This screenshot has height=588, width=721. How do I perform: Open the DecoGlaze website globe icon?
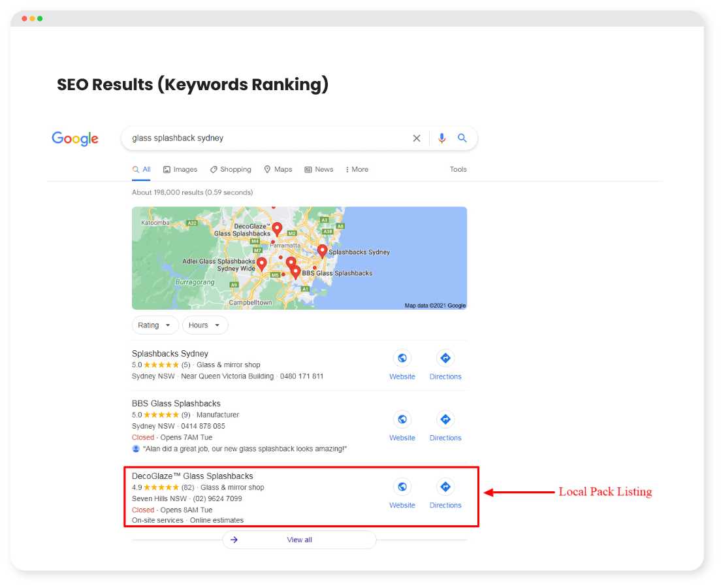point(402,487)
